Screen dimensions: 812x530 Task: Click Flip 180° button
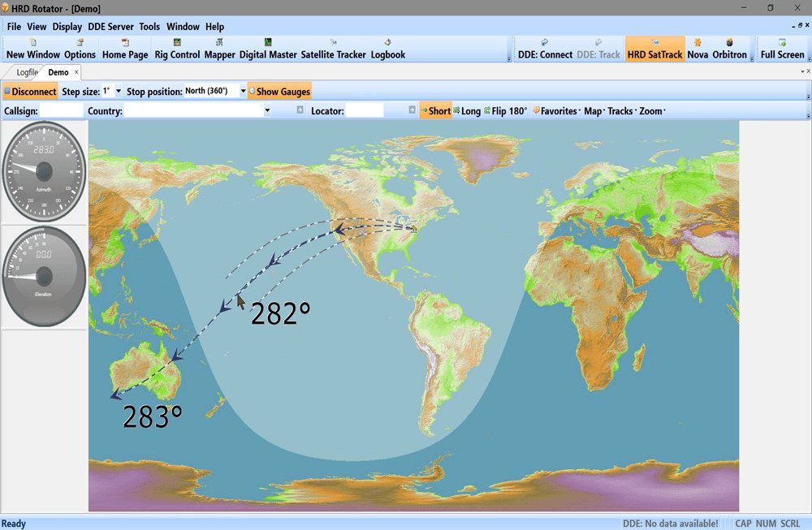(x=505, y=110)
